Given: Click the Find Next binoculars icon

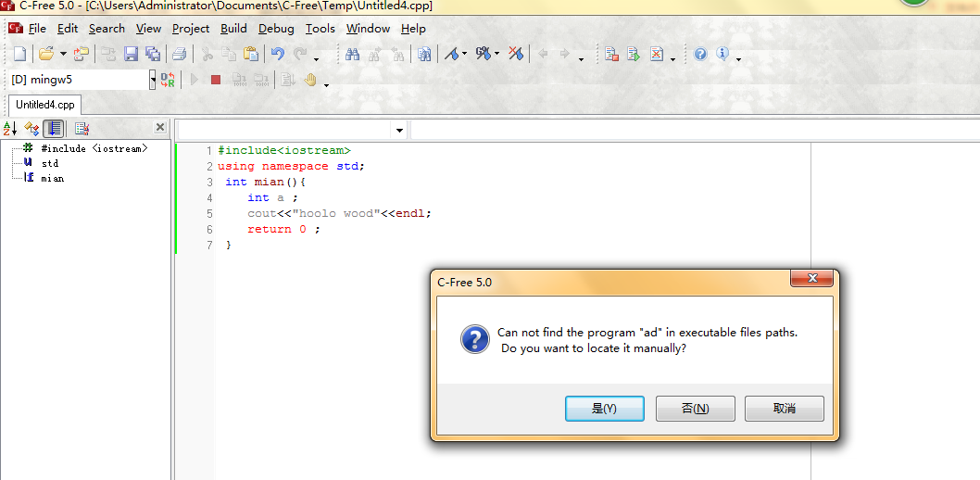Looking at the screenshot, I should (x=375, y=54).
